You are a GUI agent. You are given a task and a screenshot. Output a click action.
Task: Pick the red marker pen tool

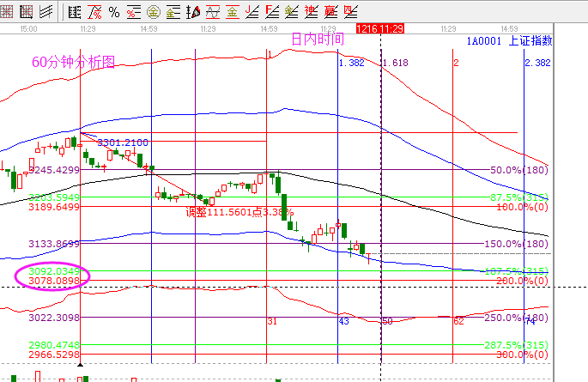tap(193, 12)
